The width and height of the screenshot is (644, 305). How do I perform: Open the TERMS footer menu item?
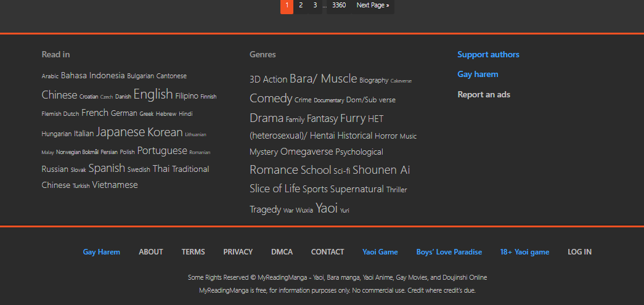point(193,252)
